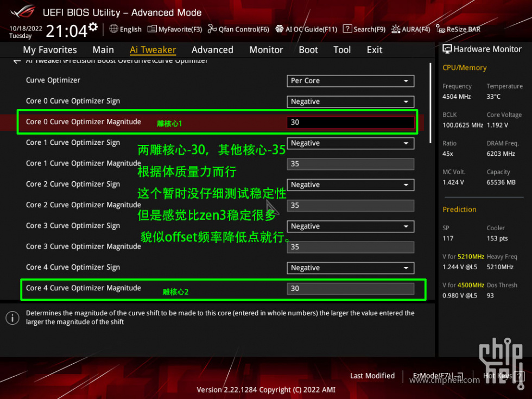Click the date 10/18/2022 Tuesday

tap(26, 32)
